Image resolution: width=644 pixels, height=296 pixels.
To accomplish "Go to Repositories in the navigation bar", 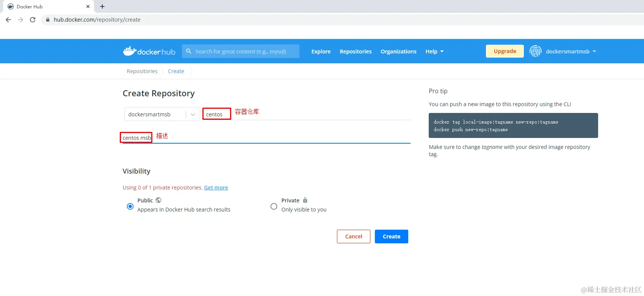I will tap(356, 52).
